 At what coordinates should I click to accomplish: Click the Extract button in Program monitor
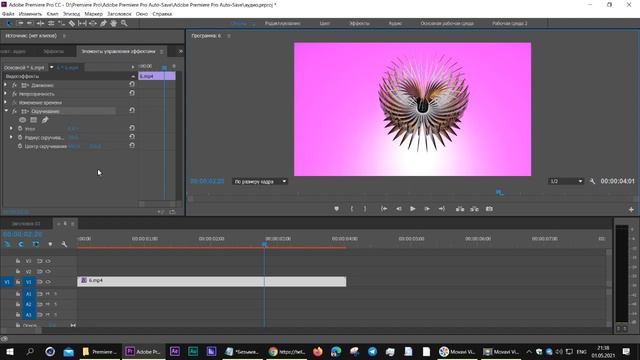tap(474, 209)
